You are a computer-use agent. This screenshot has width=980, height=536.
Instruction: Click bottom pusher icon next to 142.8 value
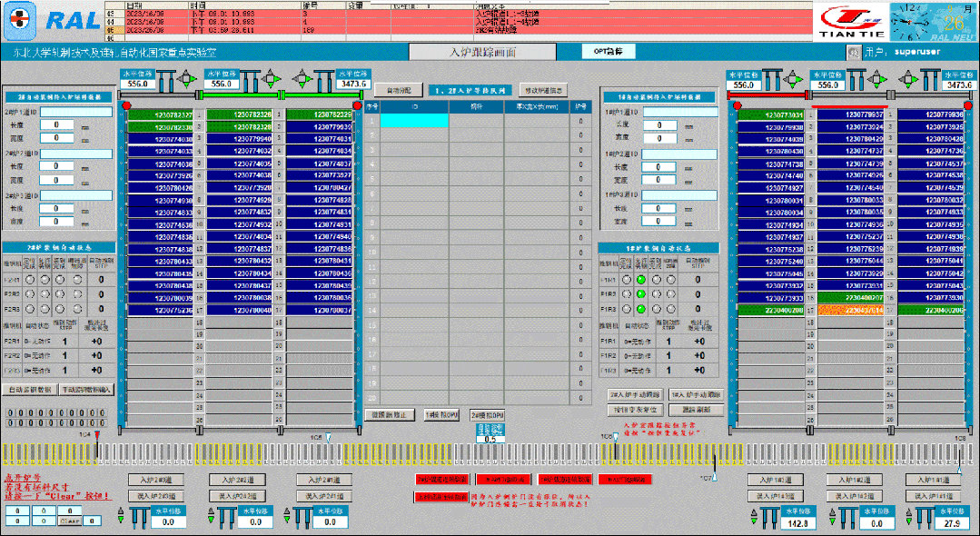tap(770, 518)
